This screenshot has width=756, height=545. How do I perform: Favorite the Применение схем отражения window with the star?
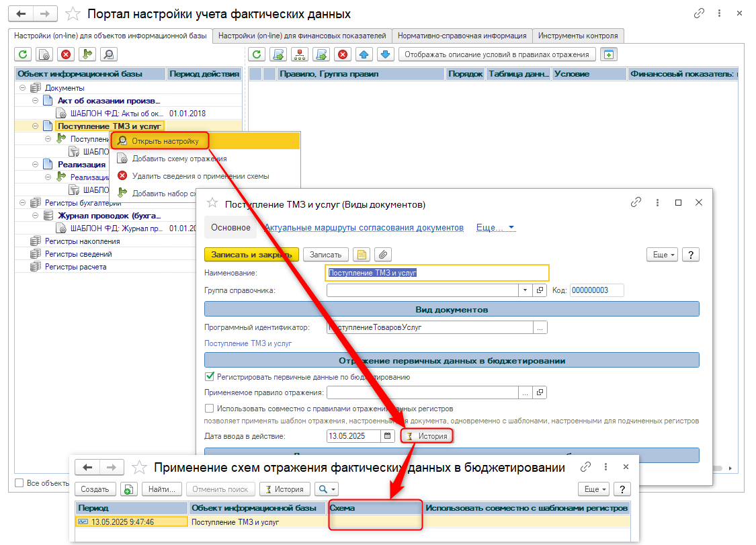pos(139,467)
